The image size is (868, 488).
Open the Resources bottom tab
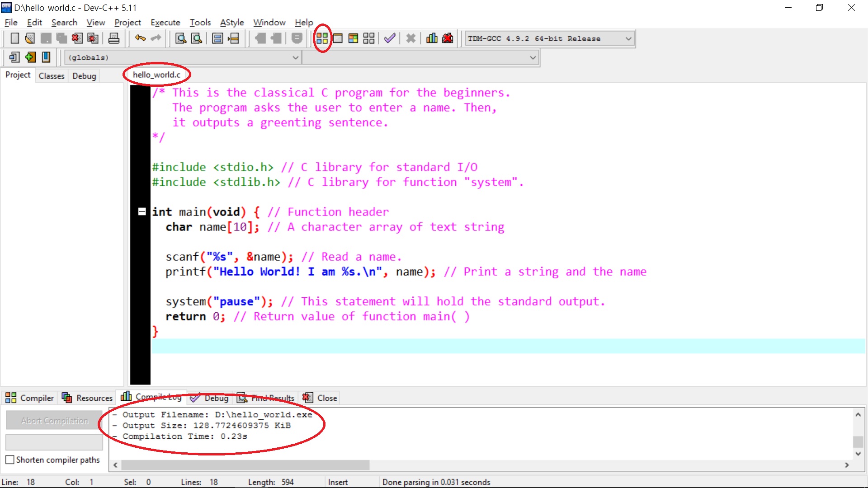(87, 398)
